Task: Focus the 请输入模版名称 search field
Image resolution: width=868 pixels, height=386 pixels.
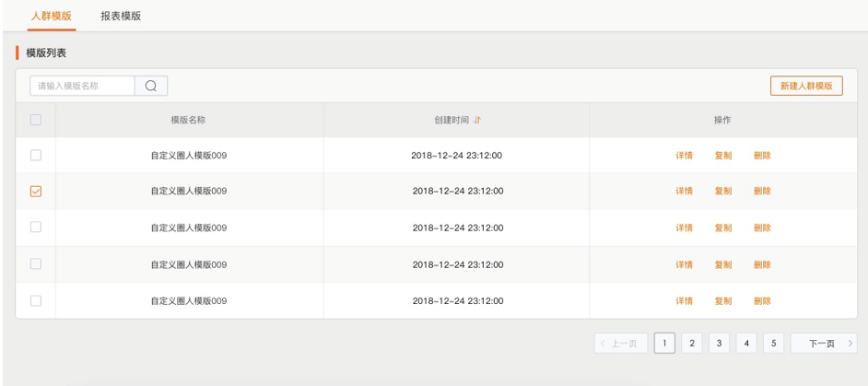Action: click(x=83, y=86)
